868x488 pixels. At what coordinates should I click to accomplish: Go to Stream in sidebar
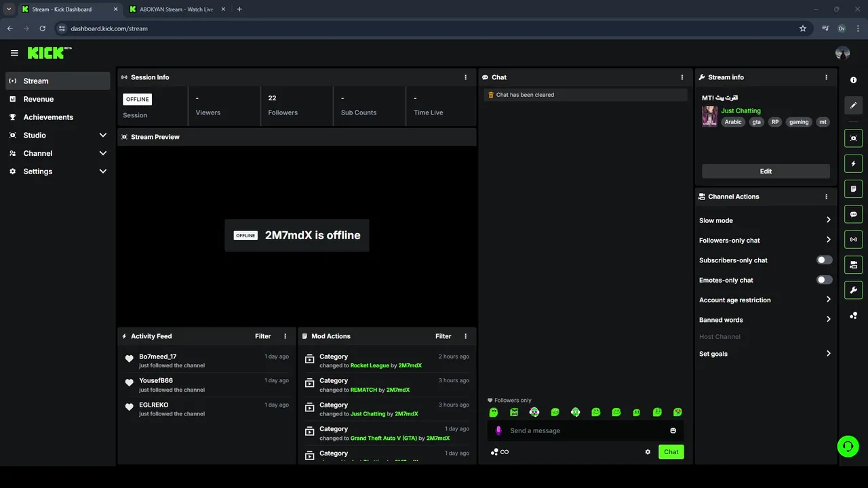pyautogui.click(x=58, y=81)
